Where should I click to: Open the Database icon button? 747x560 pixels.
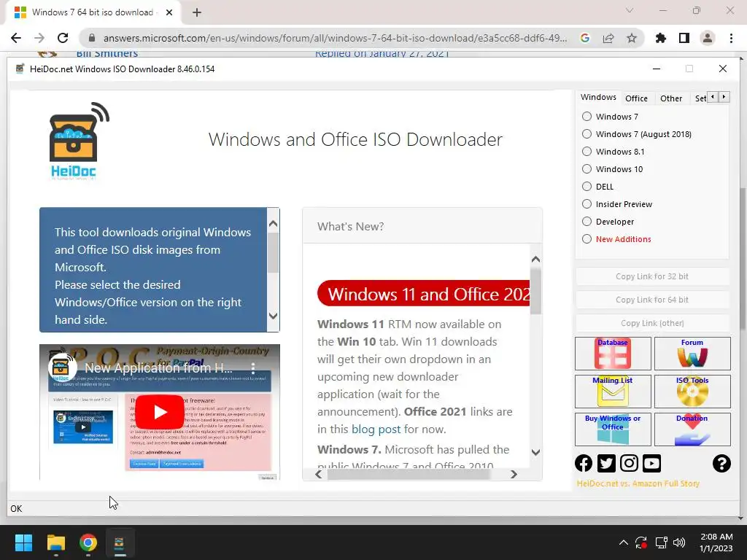(x=613, y=354)
